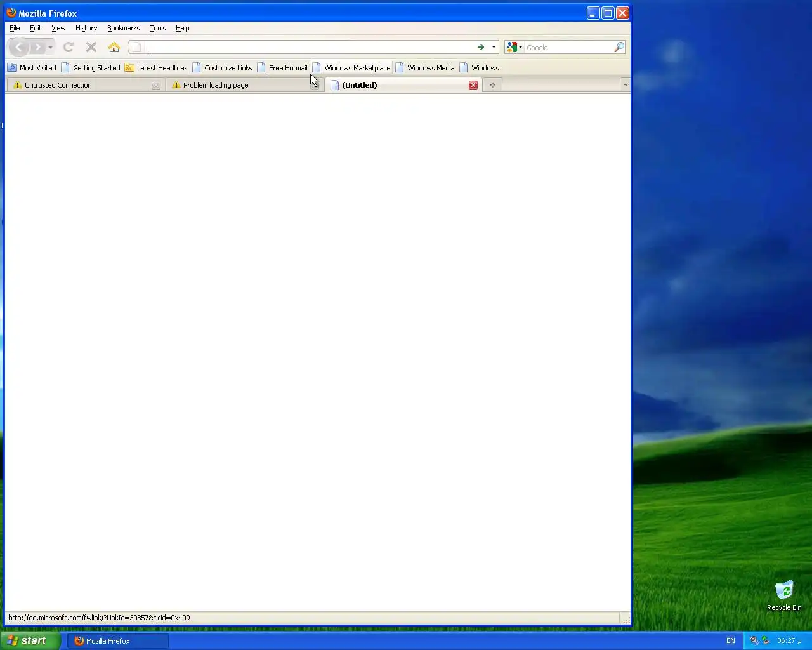The height and width of the screenshot is (650, 812).
Task: Open the back/forward history dropdown
Action: coord(50,47)
